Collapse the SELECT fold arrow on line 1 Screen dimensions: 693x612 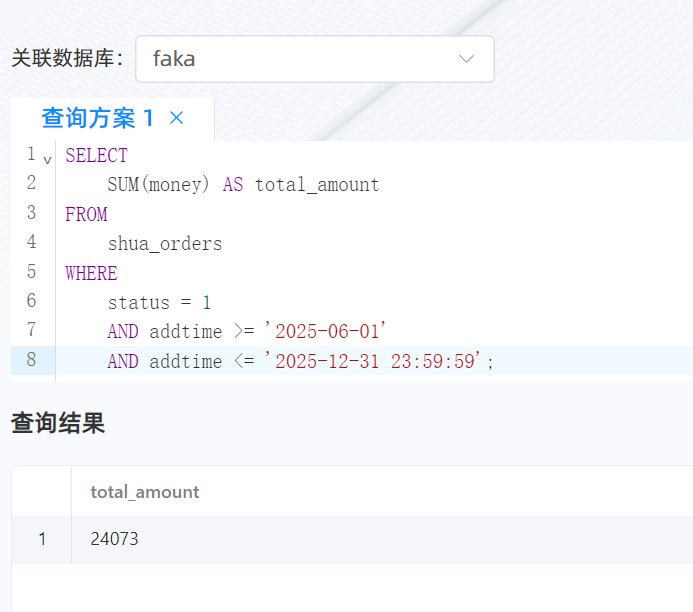tap(47, 160)
